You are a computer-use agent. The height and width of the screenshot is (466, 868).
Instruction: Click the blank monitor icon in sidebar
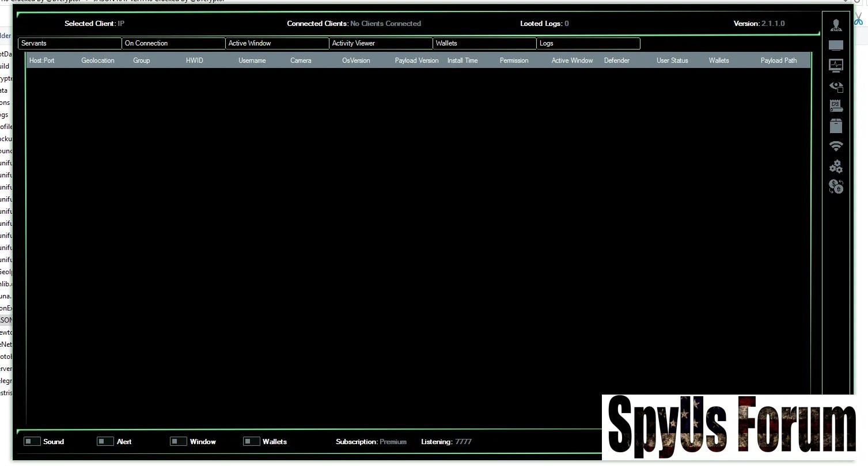[836, 46]
